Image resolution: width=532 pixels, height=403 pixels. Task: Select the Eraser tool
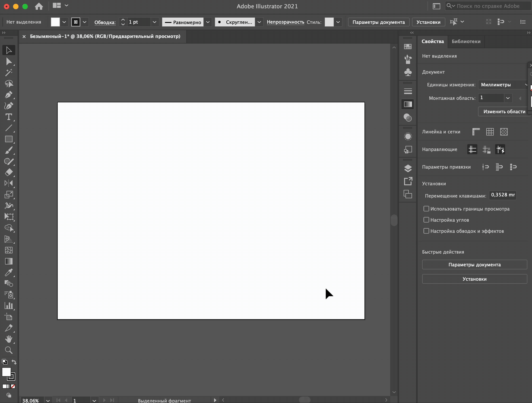(x=9, y=172)
